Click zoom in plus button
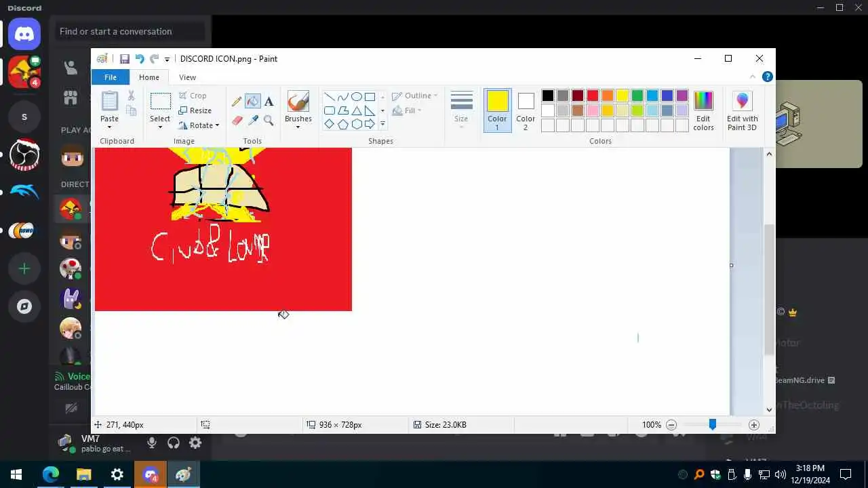The height and width of the screenshot is (488, 868). [753, 425]
